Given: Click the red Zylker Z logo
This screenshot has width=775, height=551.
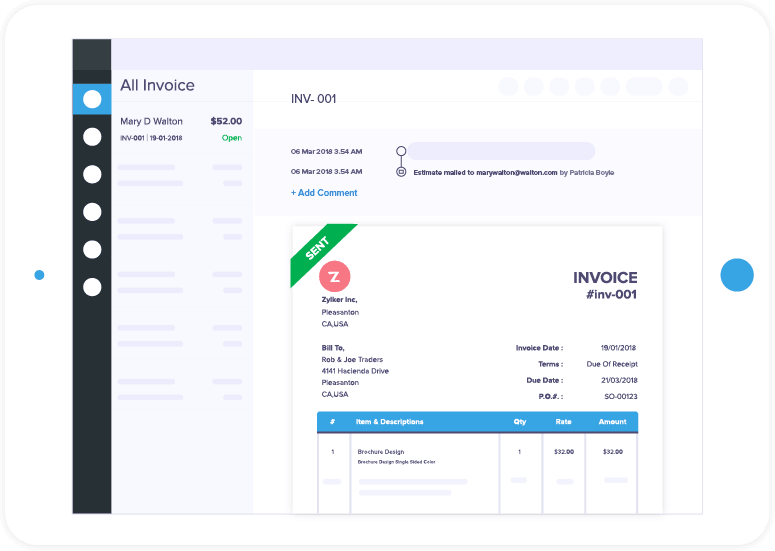Looking at the screenshot, I should coord(335,276).
